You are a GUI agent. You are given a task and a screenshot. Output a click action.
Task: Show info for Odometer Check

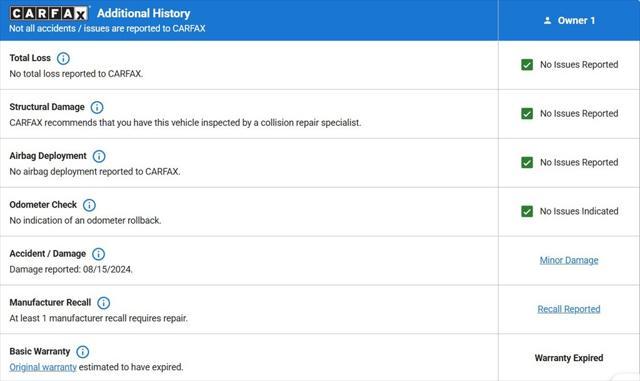click(x=89, y=205)
